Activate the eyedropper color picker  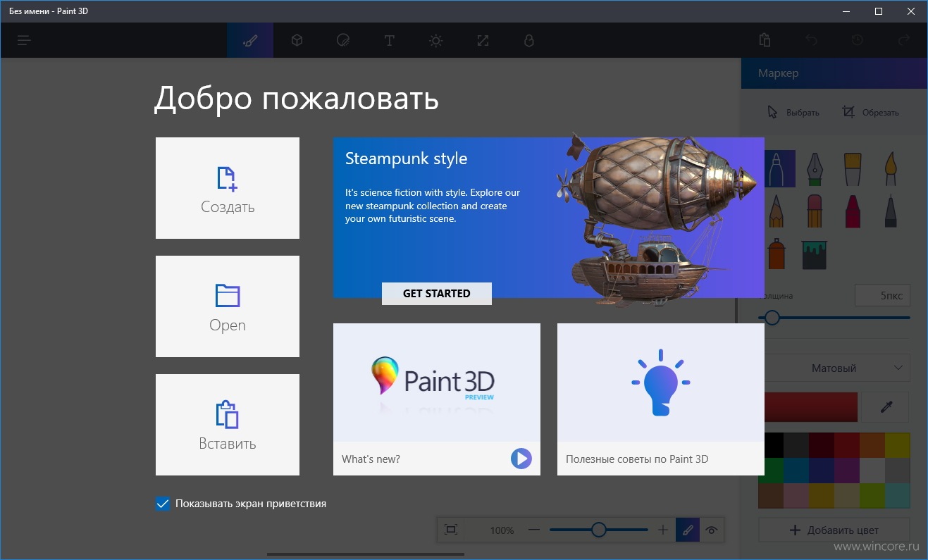(x=886, y=407)
